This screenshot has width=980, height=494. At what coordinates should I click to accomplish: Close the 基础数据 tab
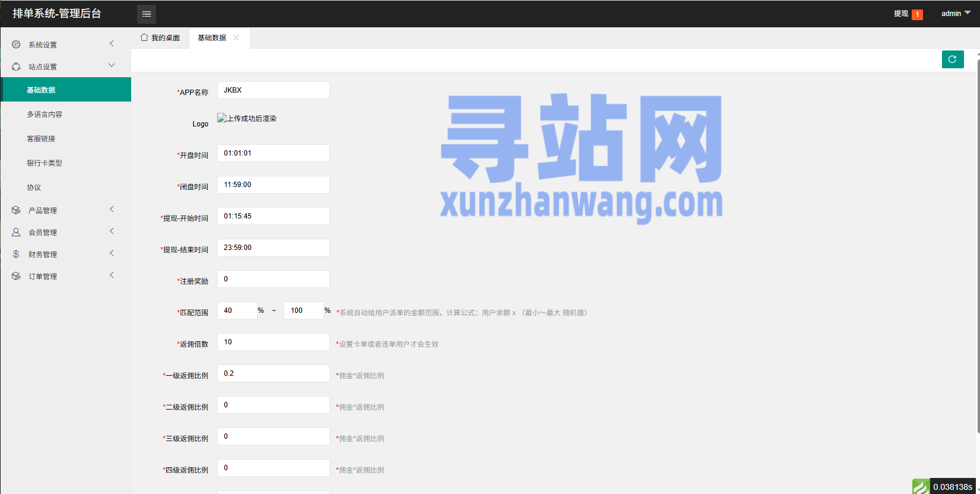(x=236, y=38)
